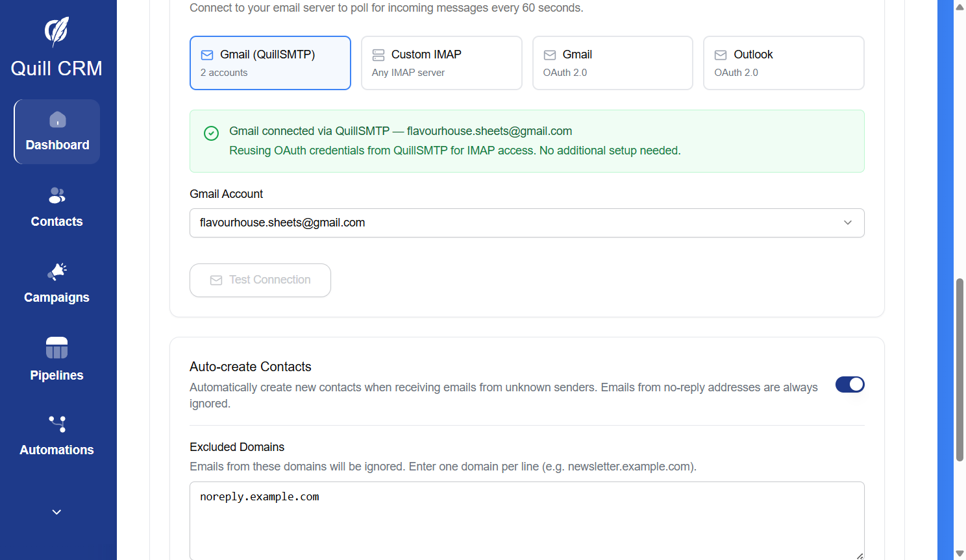Select the Pipelines columns icon
966x560 pixels.
click(x=56, y=348)
